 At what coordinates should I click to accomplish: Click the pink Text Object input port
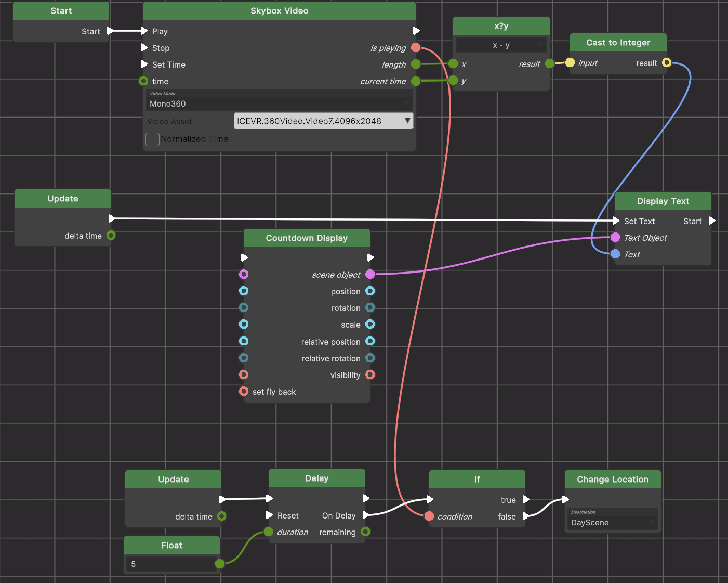point(615,238)
